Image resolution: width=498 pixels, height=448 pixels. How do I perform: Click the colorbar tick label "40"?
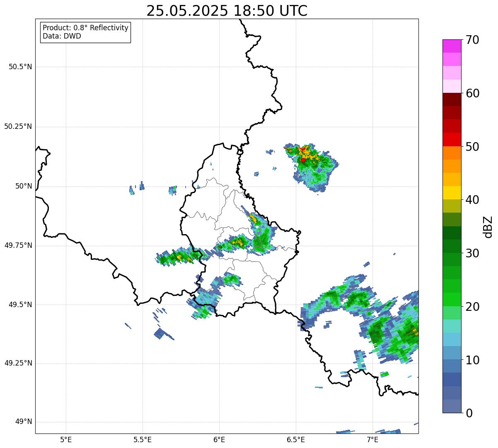point(472,200)
